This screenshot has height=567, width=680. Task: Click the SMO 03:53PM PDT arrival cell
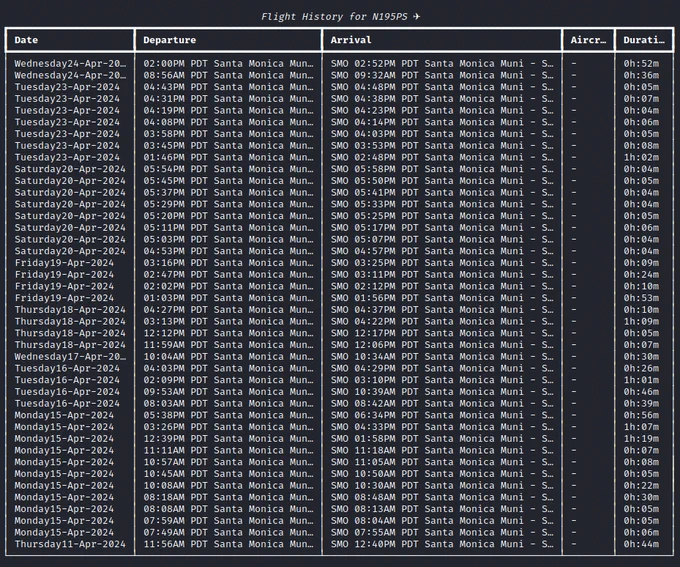pos(442,145)
